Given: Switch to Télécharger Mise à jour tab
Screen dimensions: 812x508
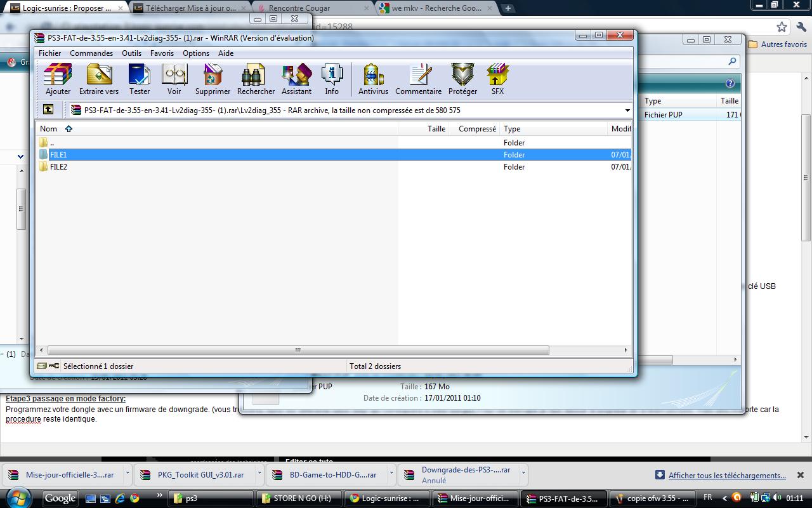Looking at the screenshot, I should click(x=190, y=8).
